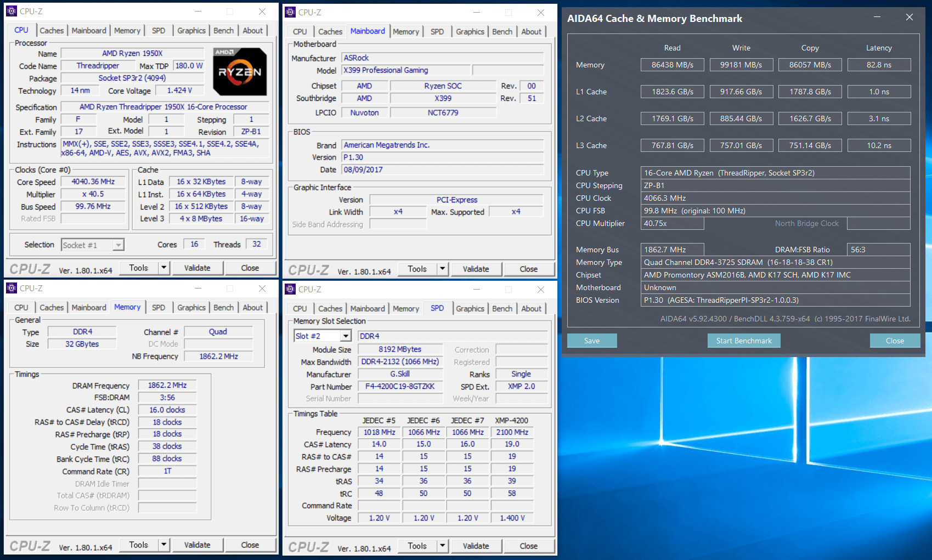Viewport: 932px width, 560px height.
Task: Click the CPU-Z app icon in the Memory window title bar
Action: pyautogui.click(x=12, y=288)
